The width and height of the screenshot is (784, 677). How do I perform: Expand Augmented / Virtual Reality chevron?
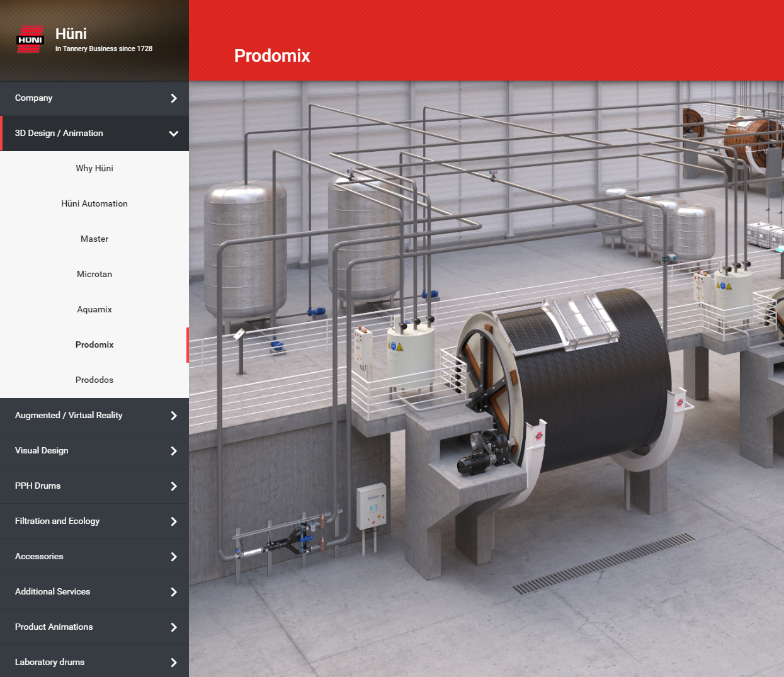174,416
